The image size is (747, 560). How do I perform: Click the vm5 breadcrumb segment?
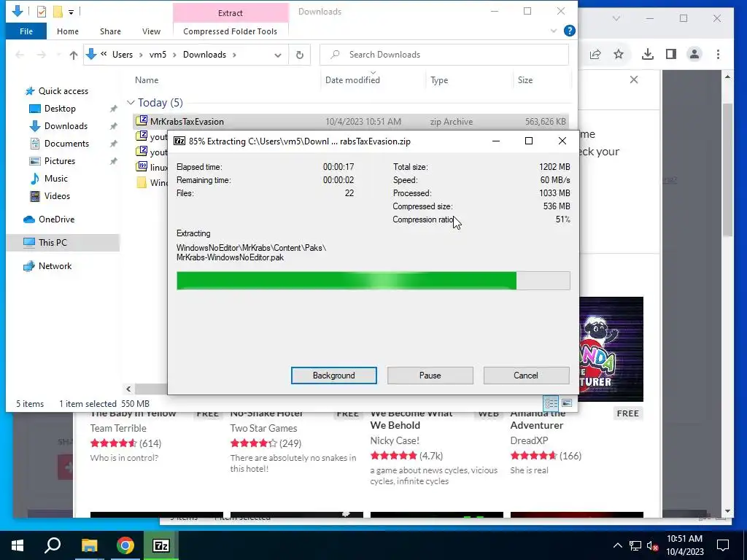158,55
